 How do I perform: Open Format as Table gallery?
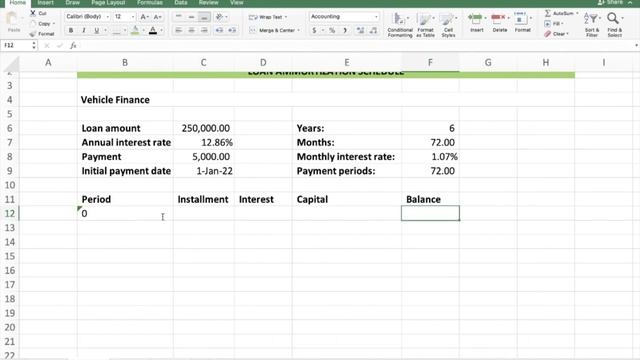point(425,25)
